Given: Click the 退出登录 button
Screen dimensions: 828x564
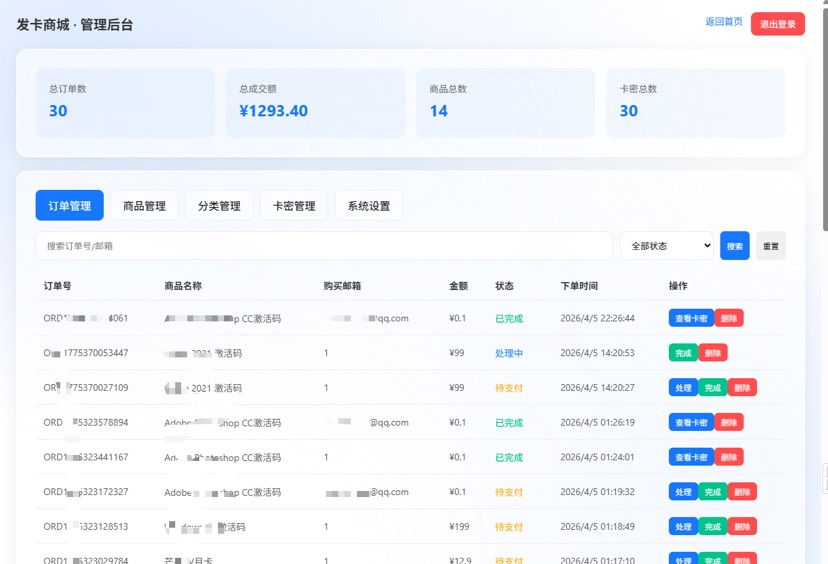Looking at the screenshot, I should [777, 24].
